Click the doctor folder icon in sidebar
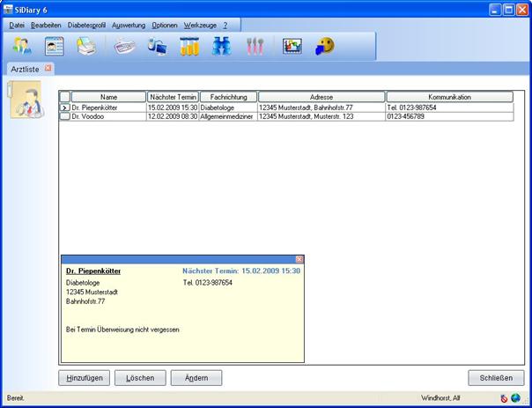 click(x=26, y=99)
